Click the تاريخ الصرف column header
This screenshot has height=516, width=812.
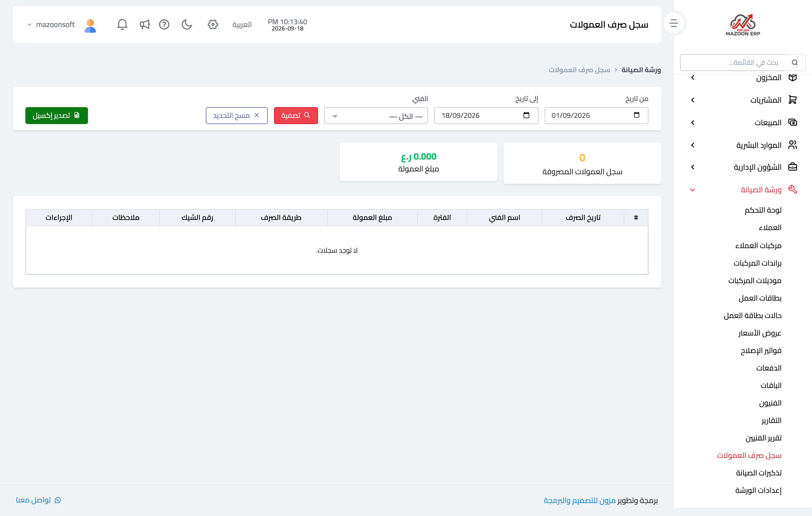click(x=583, y=217)
